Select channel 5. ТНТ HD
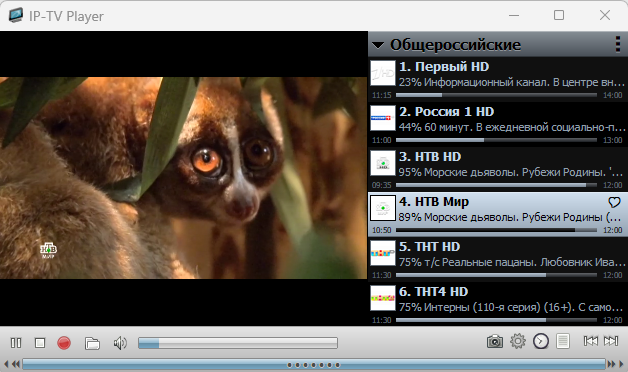Viewport: 628px width, 372px height. pos(498,259)
